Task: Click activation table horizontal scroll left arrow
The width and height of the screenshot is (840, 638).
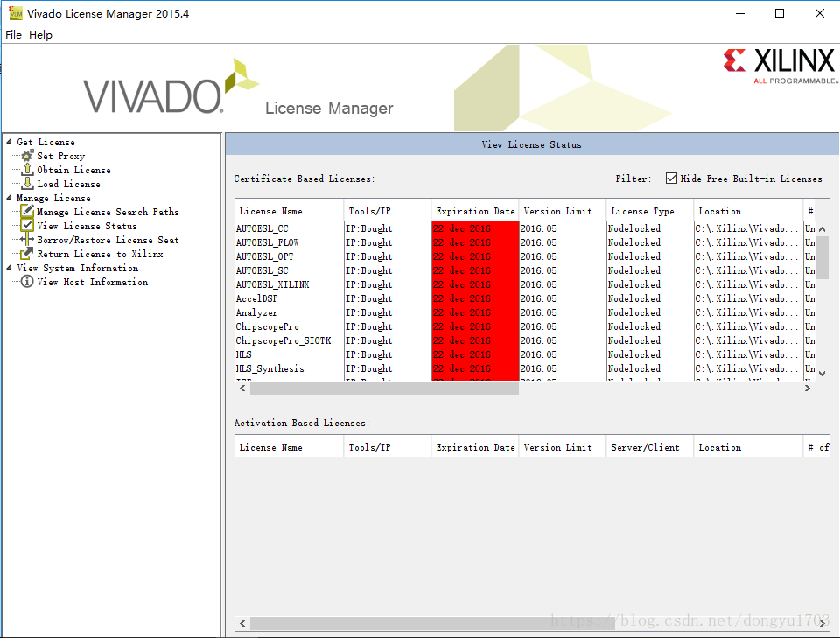Action: (242, 623)
